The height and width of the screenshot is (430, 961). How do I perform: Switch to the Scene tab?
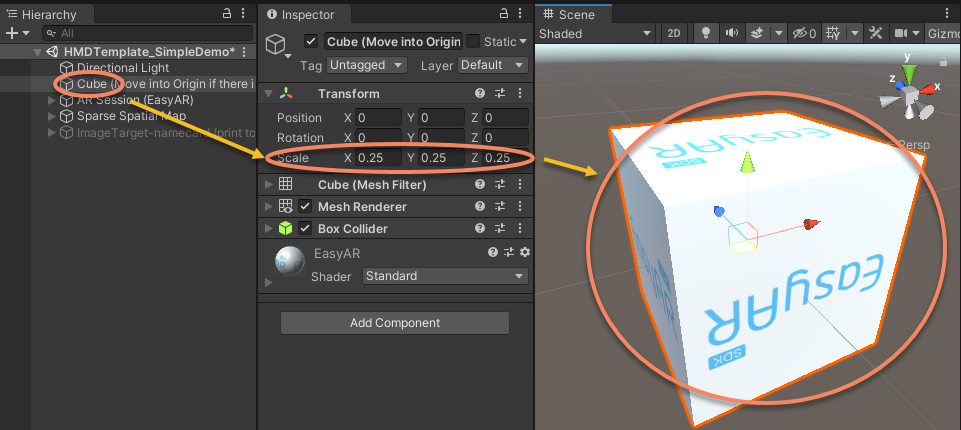click(x=574, y=14)
